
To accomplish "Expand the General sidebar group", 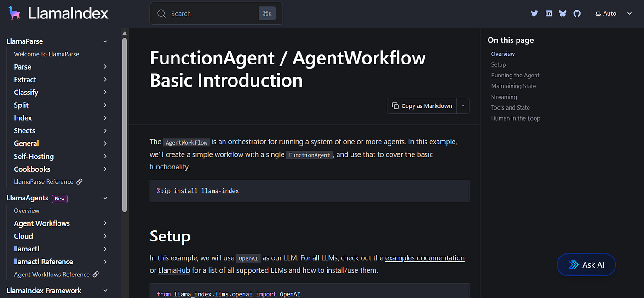I will (105, 144).
